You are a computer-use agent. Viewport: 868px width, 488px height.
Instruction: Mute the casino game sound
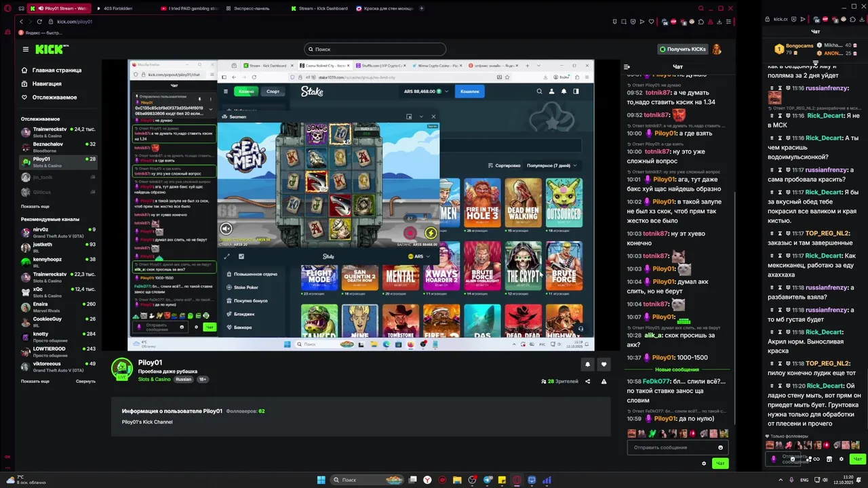click(x=226, y=229)
